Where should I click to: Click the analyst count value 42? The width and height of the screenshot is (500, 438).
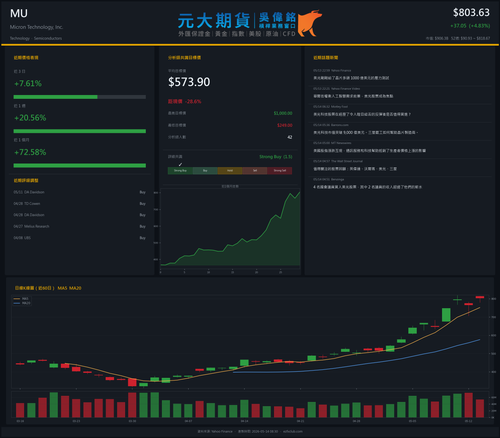pyautogui.click(x=290, y=137)
